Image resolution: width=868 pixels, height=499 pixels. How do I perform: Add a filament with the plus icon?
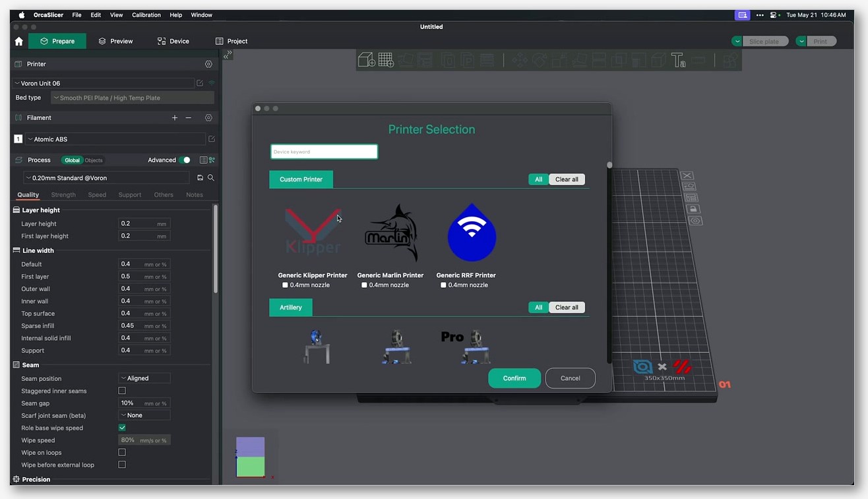[175, 117]
